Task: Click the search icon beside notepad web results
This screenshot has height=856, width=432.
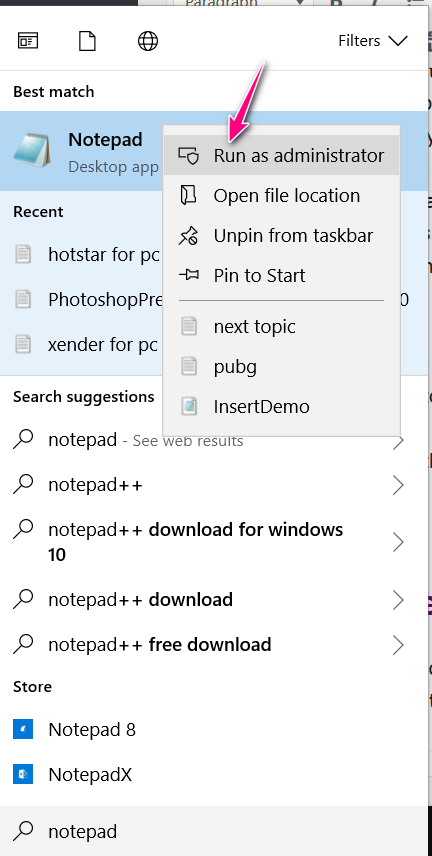Action: (23, 439)
